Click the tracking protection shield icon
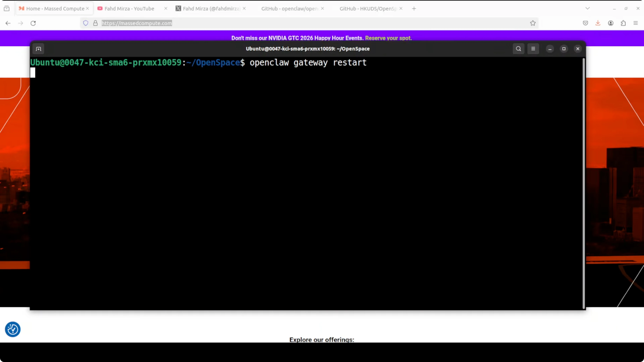The width and height of the screenshot is (644, 362). click(x=86, y=23)
